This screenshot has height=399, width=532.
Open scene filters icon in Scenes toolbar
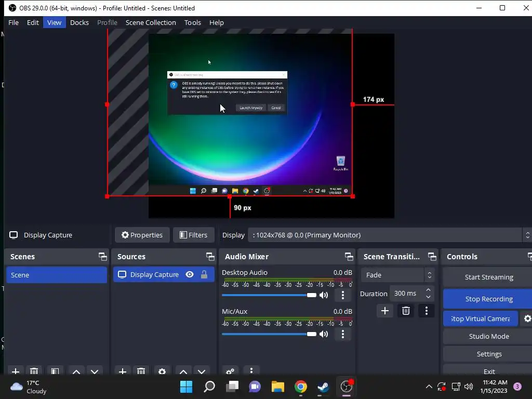[55, 371]
